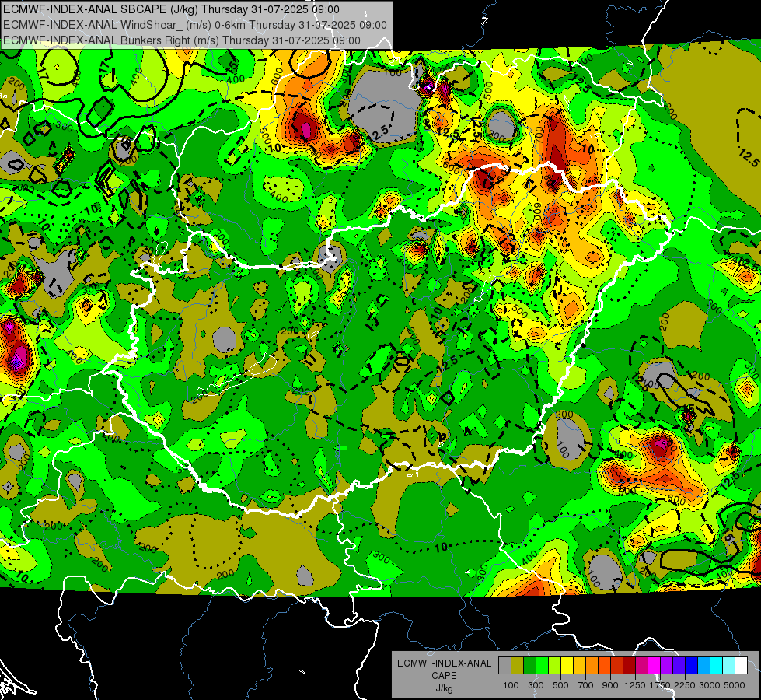Viewport: 761px width, 700px height.
Task: Pick the pure yellow legend swatch
Action: (x=567, y=666)
